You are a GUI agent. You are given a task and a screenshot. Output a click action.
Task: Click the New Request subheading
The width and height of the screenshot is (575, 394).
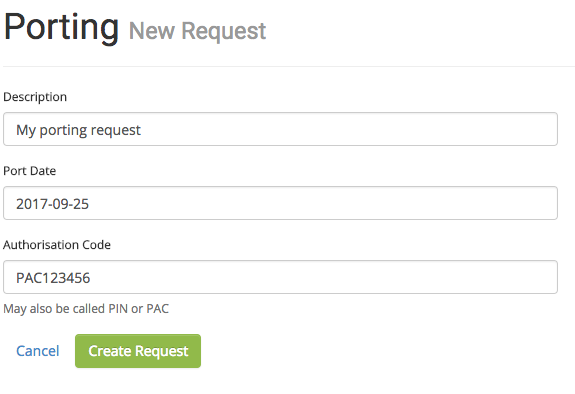pos(197,31)
